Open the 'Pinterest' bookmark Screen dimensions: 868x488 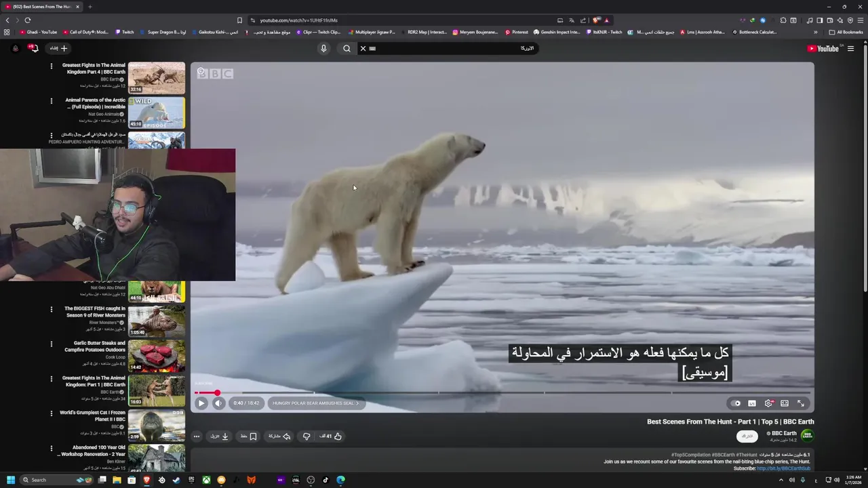(x=517, y=32)
